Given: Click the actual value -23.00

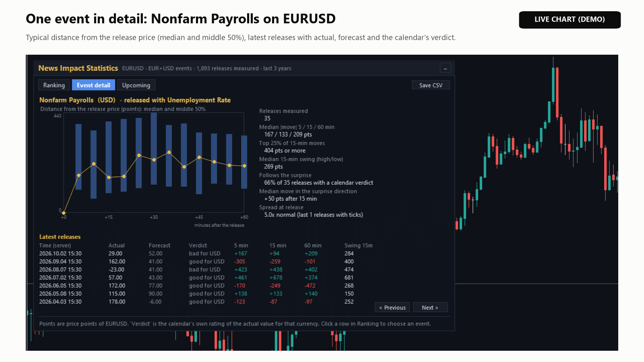Looking at the screenshot, I should tap(116, 270).
